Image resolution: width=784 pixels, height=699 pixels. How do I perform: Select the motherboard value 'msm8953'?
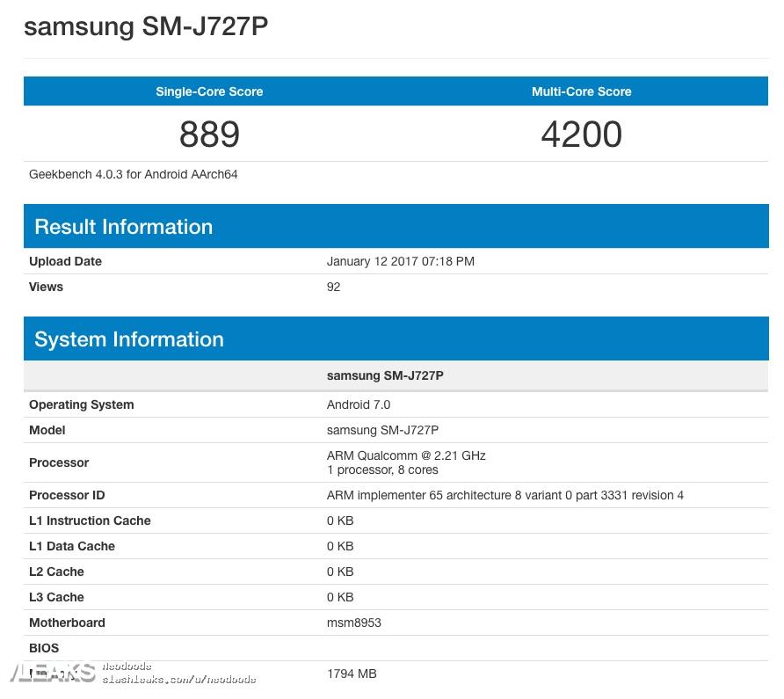pyautogui.click(x=354, y=623)
